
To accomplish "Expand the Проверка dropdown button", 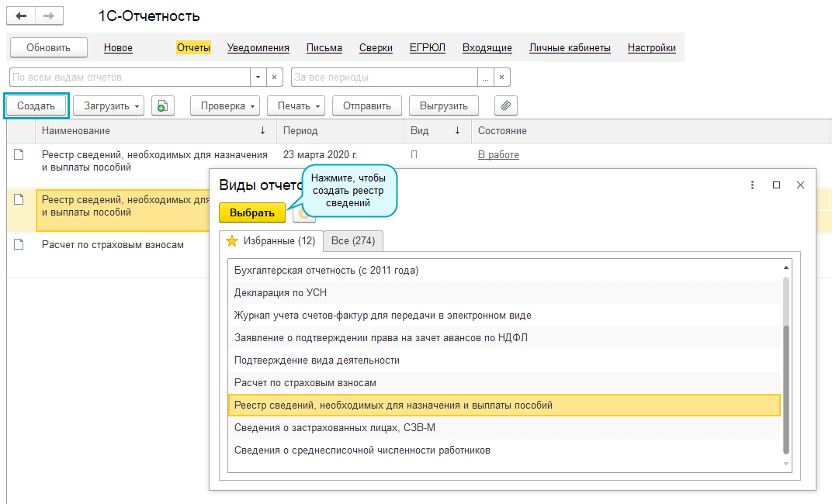I will (225, 106).
